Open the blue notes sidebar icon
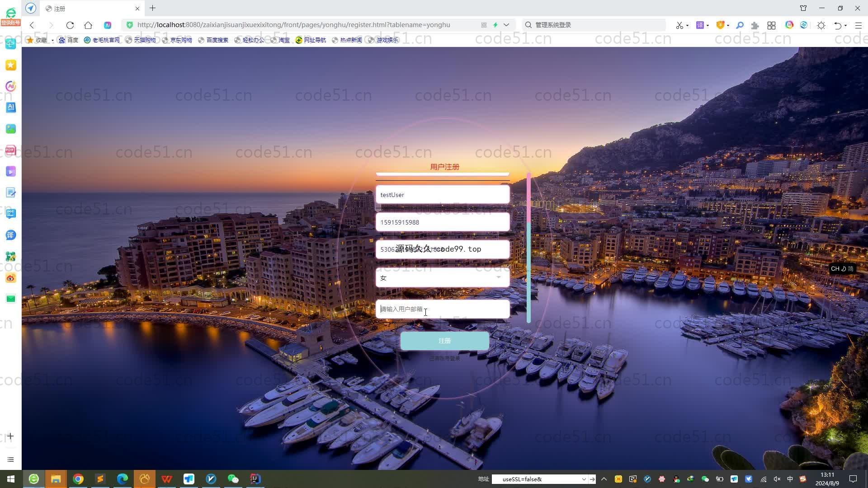This screenshot has width=868, height=488. (11, 192)
